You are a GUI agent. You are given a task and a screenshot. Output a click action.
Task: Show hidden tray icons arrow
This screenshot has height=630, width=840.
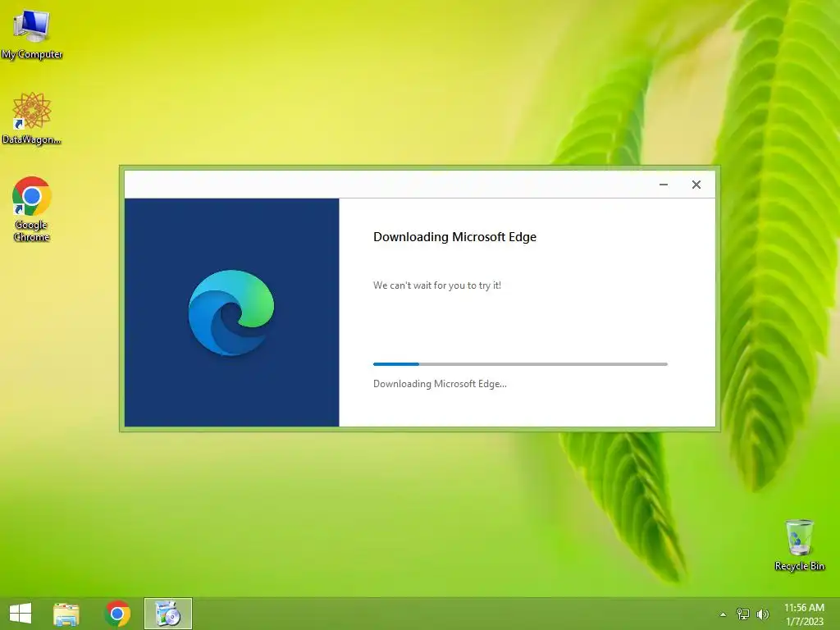click(723, 614)
